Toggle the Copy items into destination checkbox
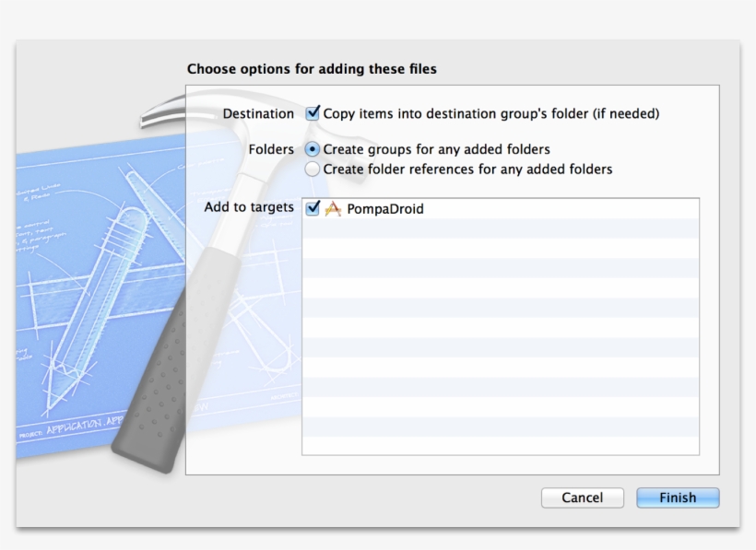Screen dimensions: 756x550 pos(313,114)
